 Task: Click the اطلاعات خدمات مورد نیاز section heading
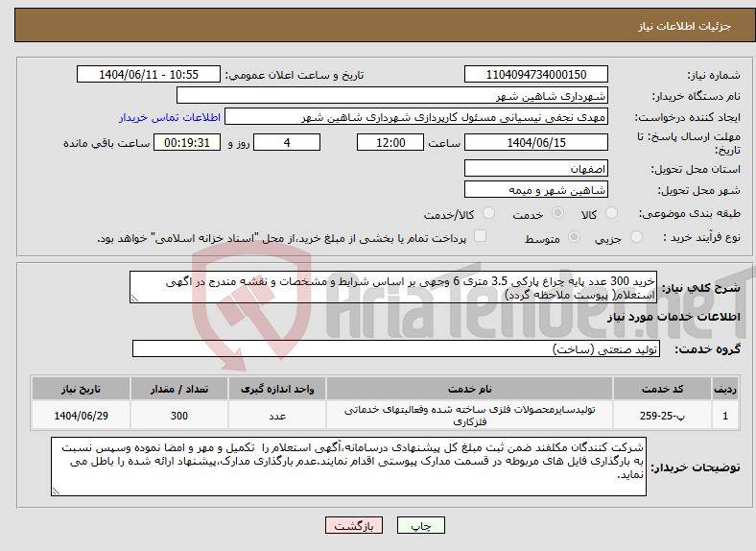point(673,317)
